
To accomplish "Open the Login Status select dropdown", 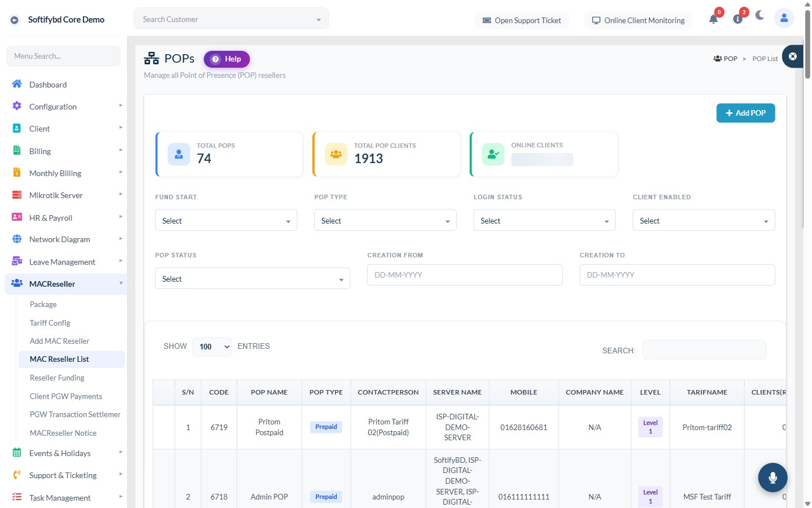I will [x=545, y=220].
